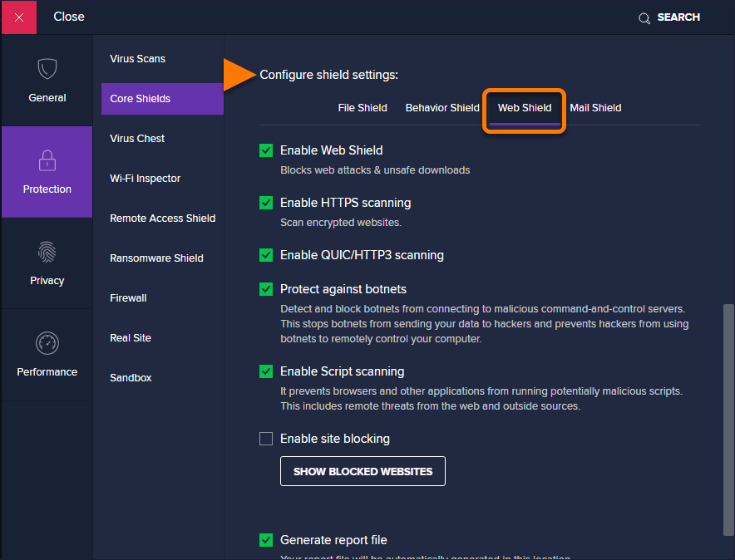
Task: Select the Protection label in sidebar
Action: pos(47,189)
